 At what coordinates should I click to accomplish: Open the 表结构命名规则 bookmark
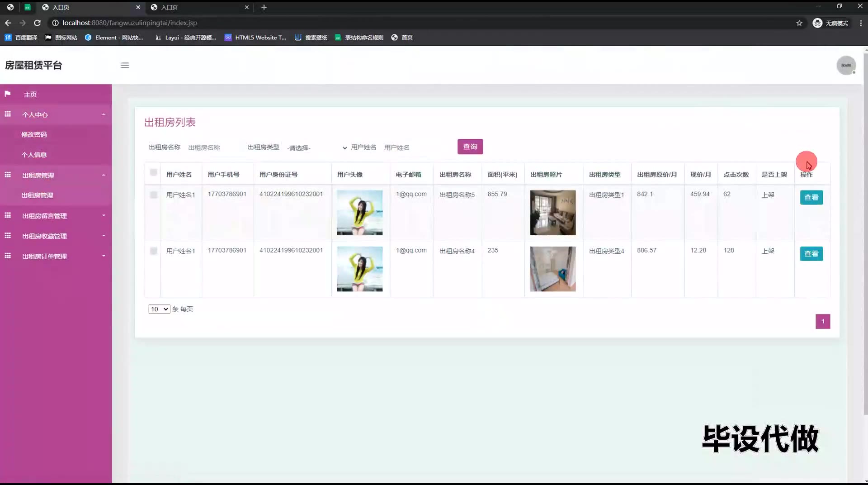click(359, 38)
